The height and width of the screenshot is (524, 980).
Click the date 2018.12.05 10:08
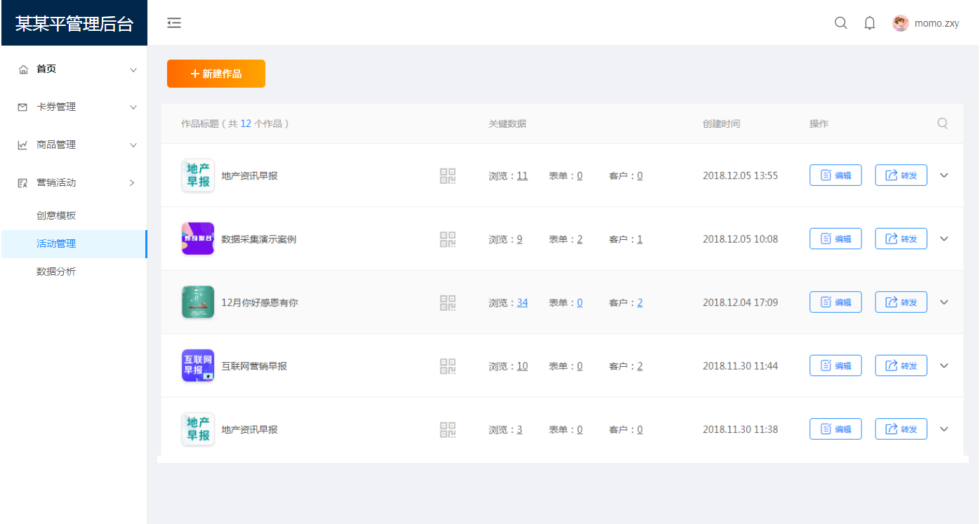click(x=741, y=239)
